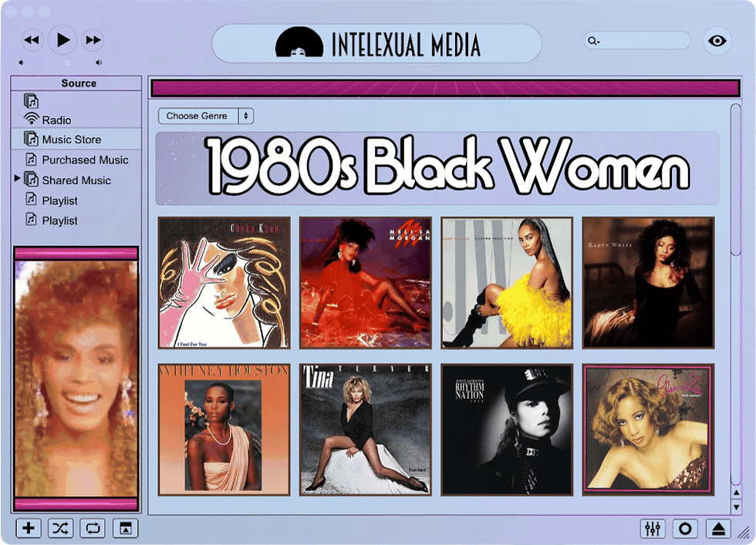The image size is (756, 545).
Task: Toggle repeat mode
Action: 93,528
